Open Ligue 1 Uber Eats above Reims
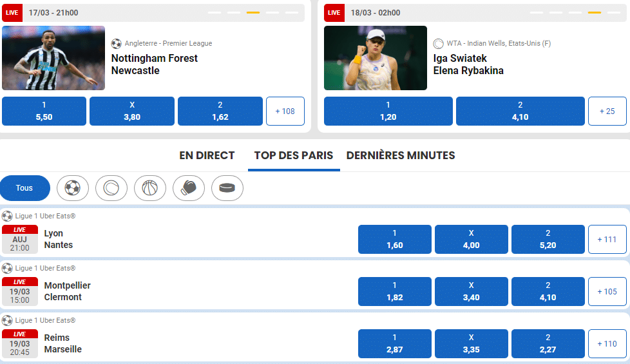Image resolution: width=630 pixels, height=364 pixels. (x=45, y=321)
